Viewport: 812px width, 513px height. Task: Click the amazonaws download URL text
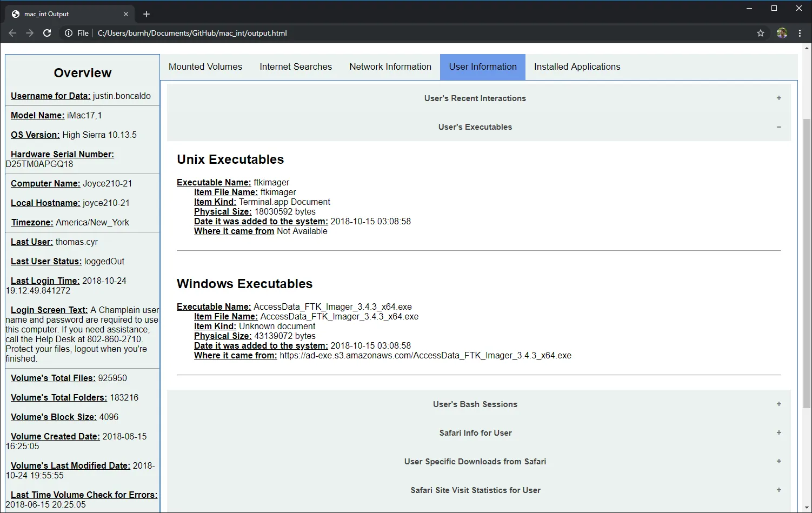[425, 356]
